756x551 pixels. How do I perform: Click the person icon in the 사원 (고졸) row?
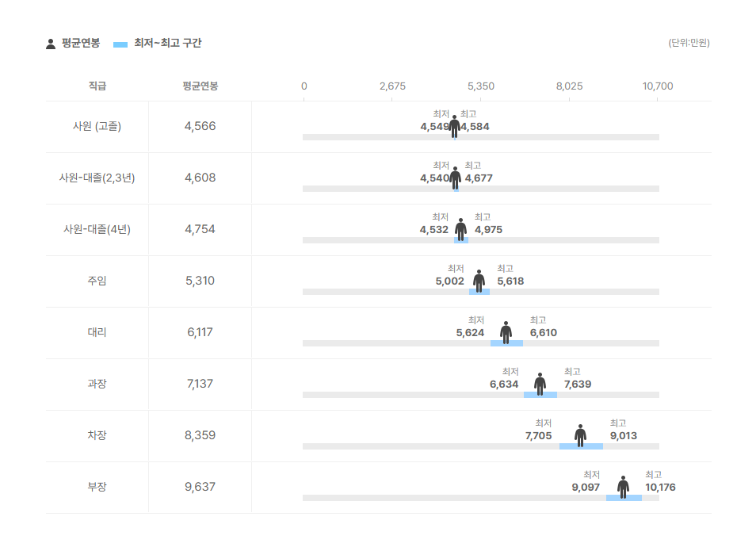(454, 126)
